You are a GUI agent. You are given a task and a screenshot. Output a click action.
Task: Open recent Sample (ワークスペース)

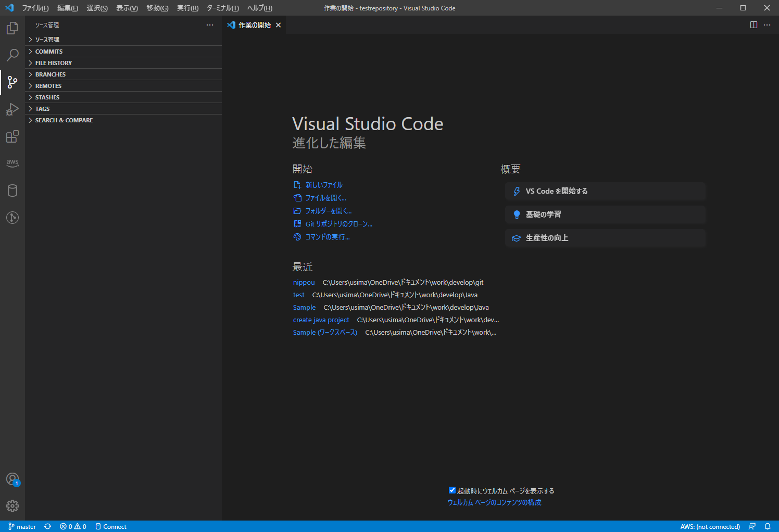(325, 332)
